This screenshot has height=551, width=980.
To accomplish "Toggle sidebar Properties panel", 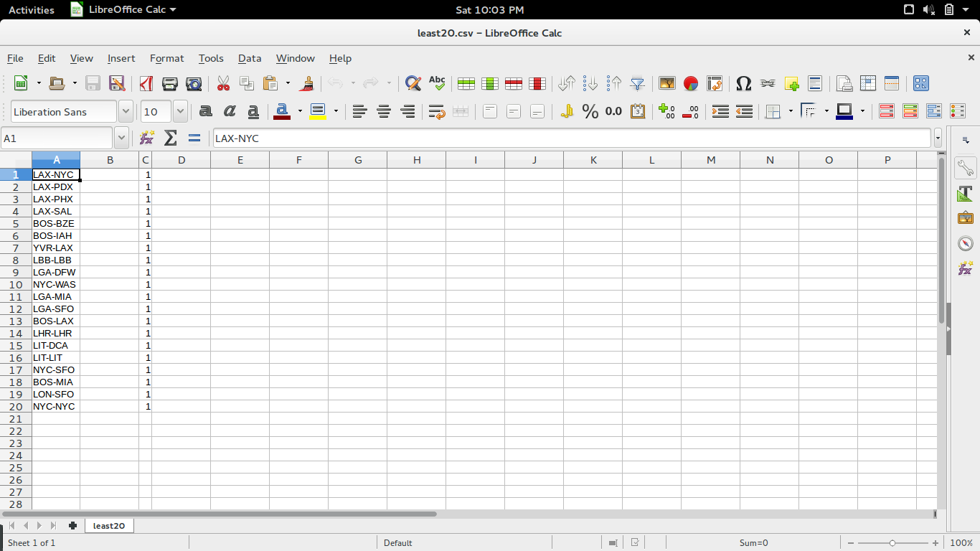I will click(966, 169).
